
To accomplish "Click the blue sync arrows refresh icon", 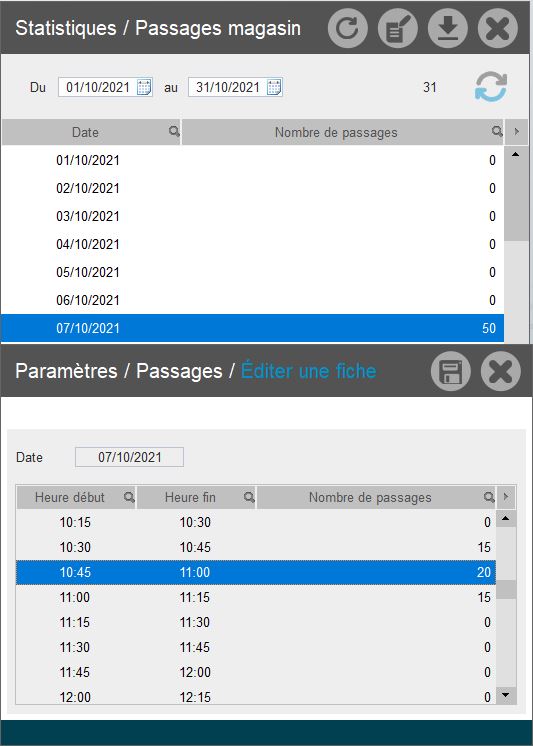I will [491, 87].
